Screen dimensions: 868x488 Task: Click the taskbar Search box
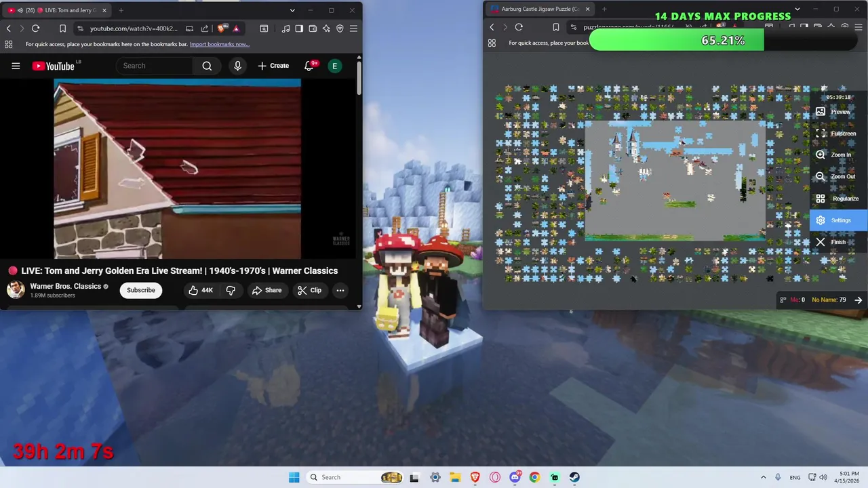coord(354,477)
